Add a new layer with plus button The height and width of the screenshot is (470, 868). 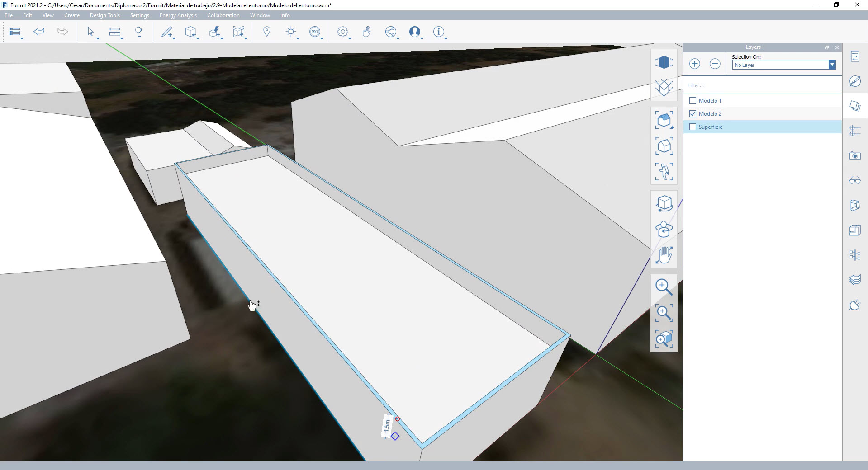[x=695, y=64]
